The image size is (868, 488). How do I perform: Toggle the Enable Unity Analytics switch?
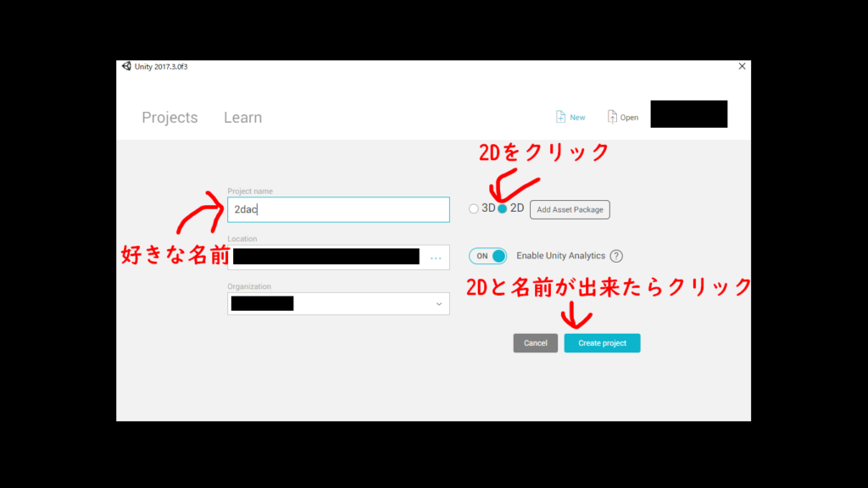tap(487, 256)
